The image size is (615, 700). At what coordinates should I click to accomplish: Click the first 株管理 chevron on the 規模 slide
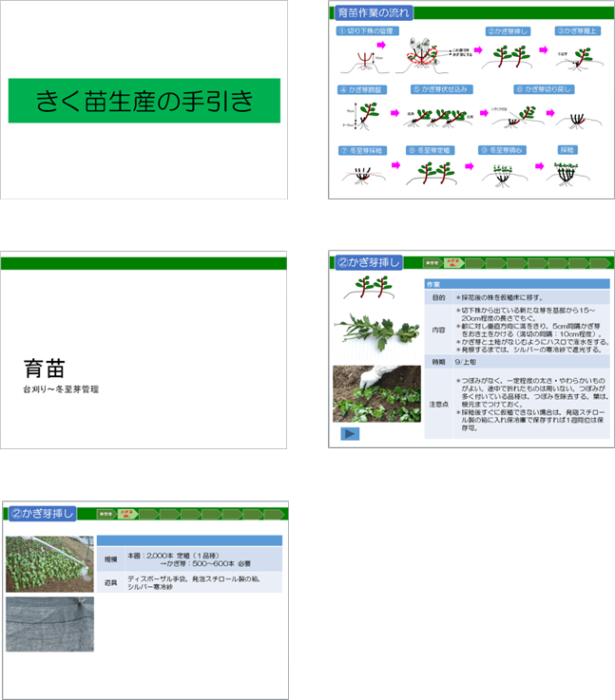point(106,514)
